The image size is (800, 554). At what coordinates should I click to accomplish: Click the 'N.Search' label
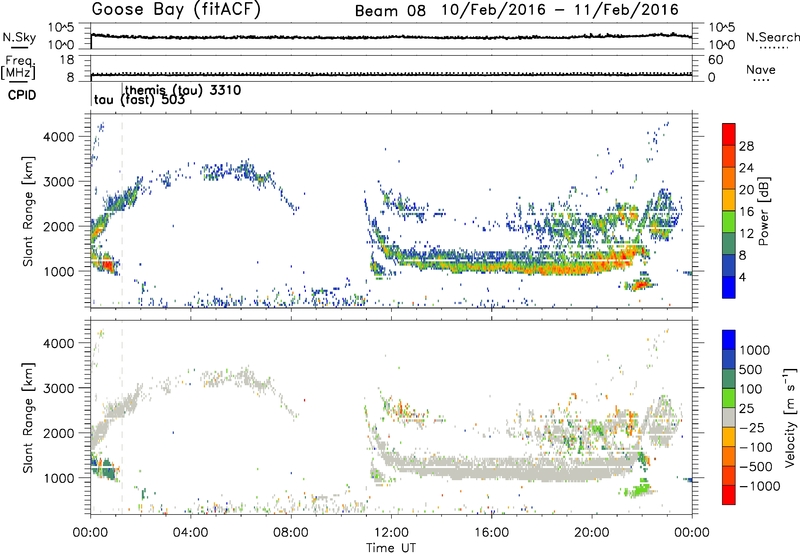(x=772, y=37)
